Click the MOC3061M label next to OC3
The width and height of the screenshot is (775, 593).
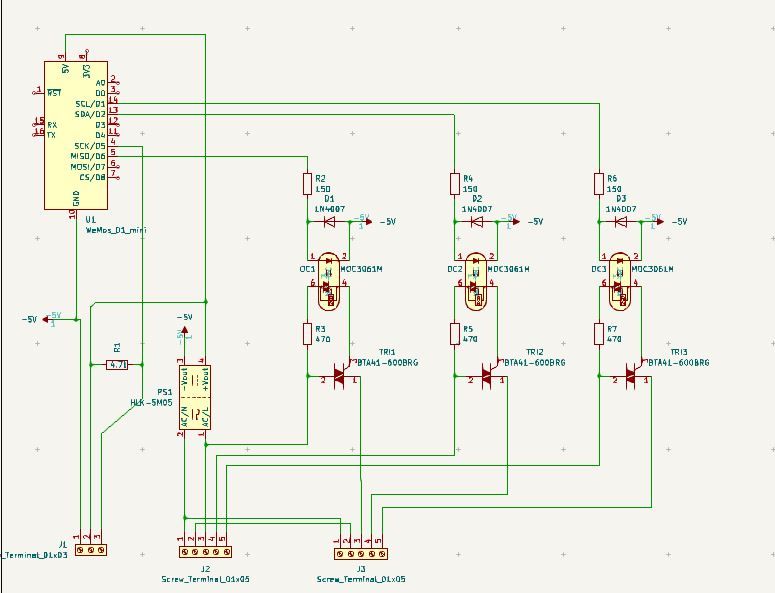tap(652, 269)
